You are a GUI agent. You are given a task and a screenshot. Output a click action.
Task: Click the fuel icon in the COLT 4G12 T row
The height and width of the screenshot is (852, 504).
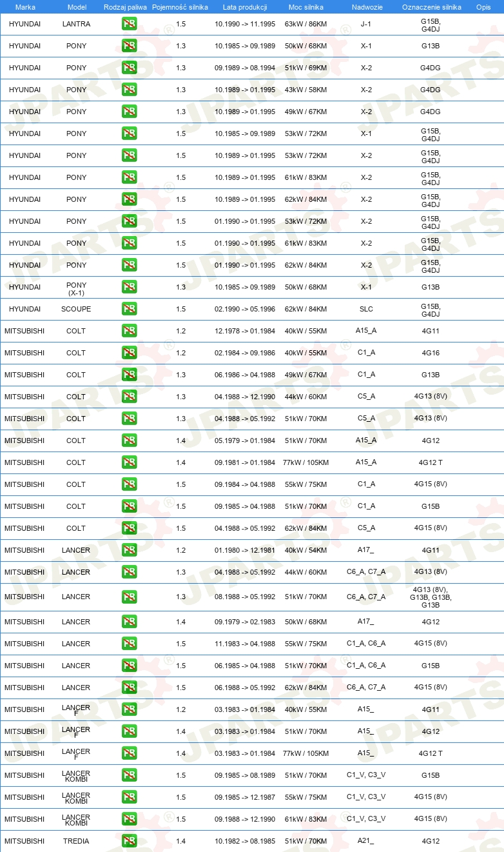(x=130, y=462)
